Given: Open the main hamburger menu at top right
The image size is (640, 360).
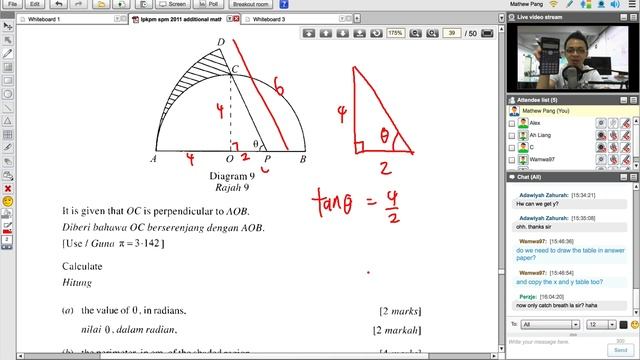Looking at the screenshot, I should tap(632, 4).
